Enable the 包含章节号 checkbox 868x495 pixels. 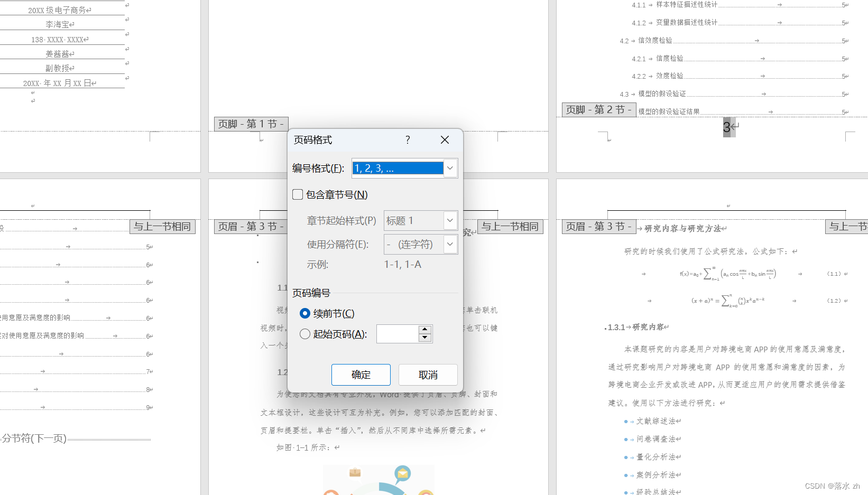[298, 194]
